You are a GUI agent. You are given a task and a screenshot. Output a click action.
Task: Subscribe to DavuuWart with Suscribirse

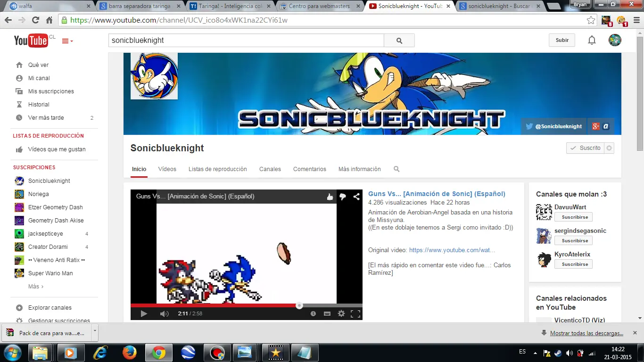(x=573, y=217)
